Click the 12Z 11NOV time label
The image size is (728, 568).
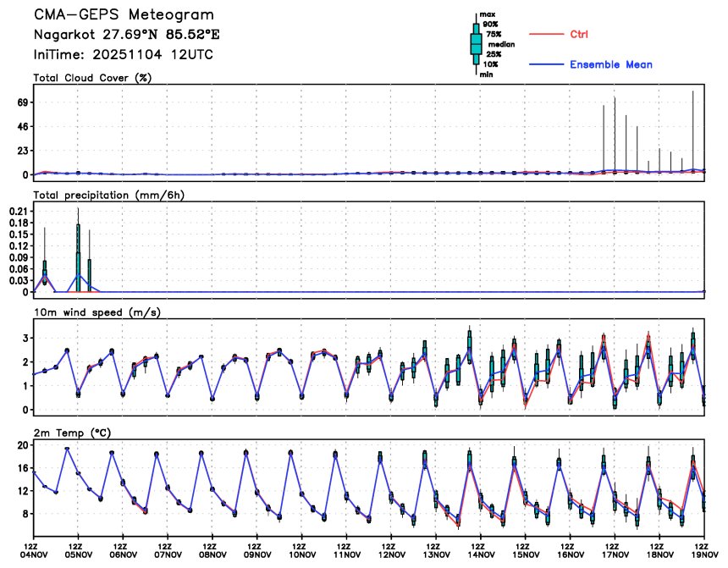pos(346,550)
